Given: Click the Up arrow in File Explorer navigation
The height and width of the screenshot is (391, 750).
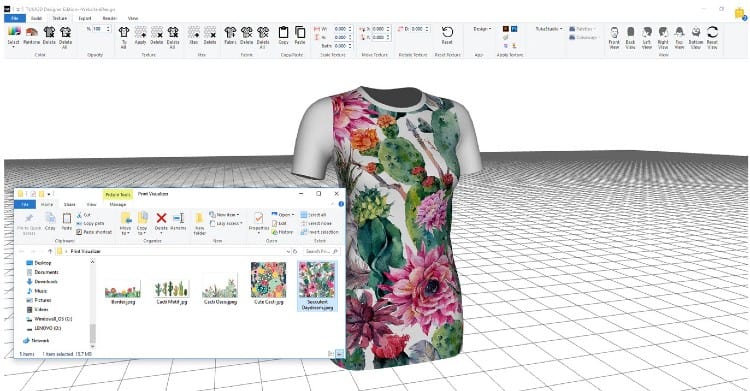Looking at the screenshot, I should point(50,251).
